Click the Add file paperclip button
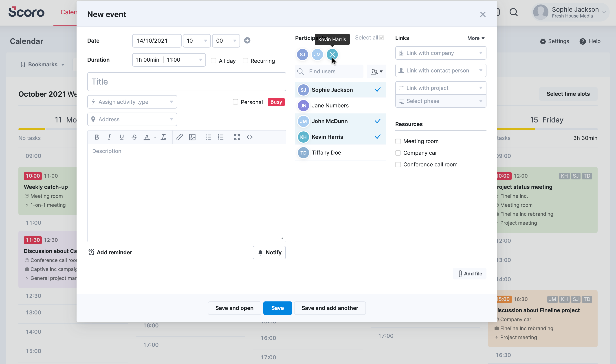 [x=470, y=274]
